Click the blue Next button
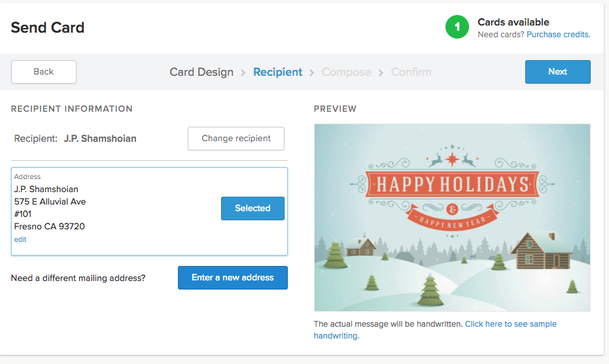The height and width of the screenshot is (364, 609). (558, 72)
